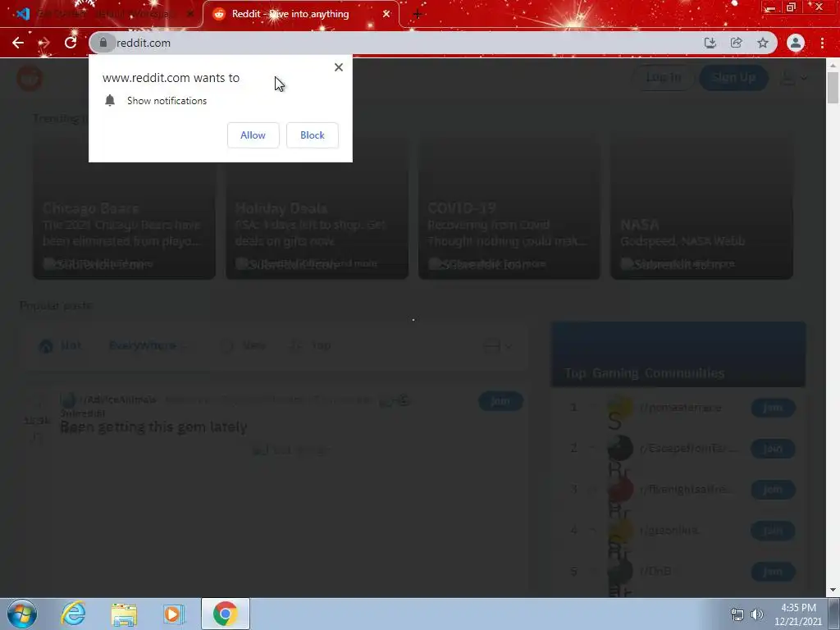Open r/pcmasterrace community link
The height and width of the screenshot is (630, 840).
[x=680, y=408]
